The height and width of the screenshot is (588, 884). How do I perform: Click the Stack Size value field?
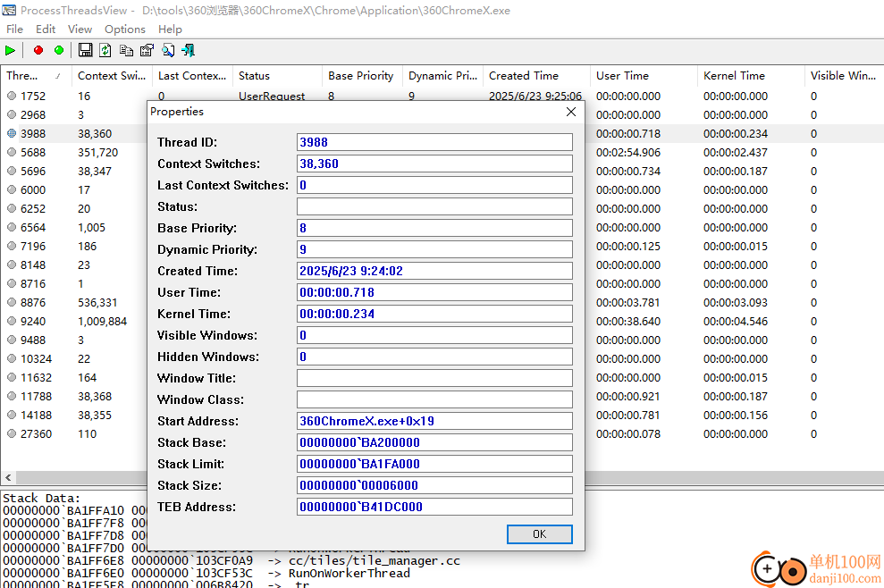434,485
